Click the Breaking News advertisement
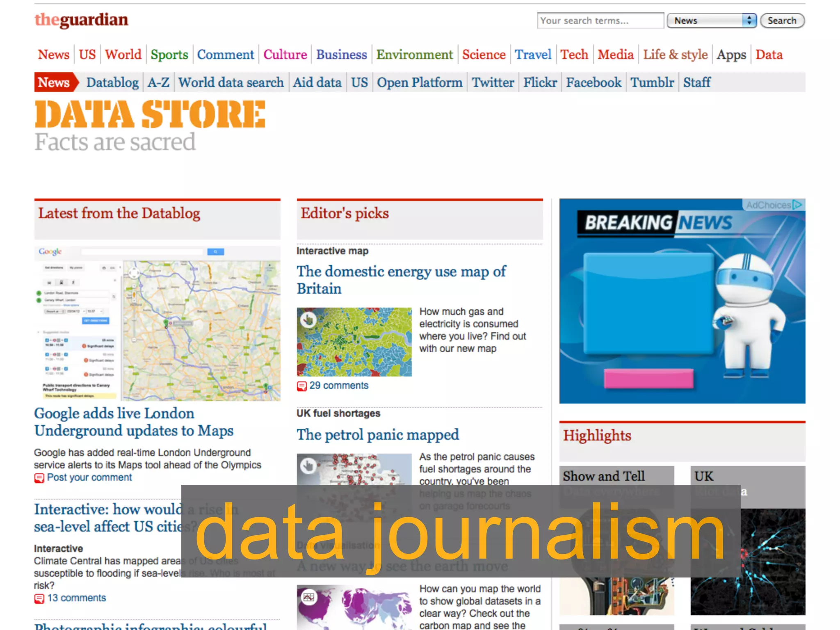This screenshot has width=840, height=630. coord(682,301)
